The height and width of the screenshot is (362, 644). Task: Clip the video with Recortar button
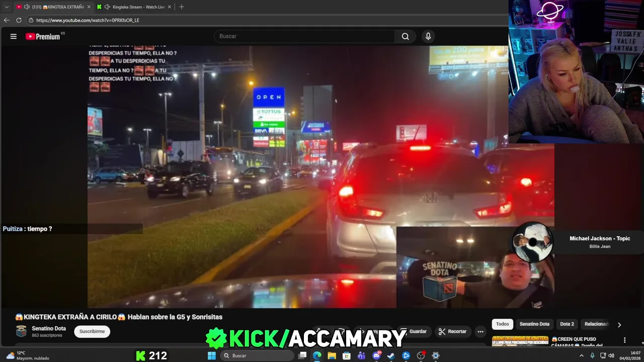coord(452,331)
